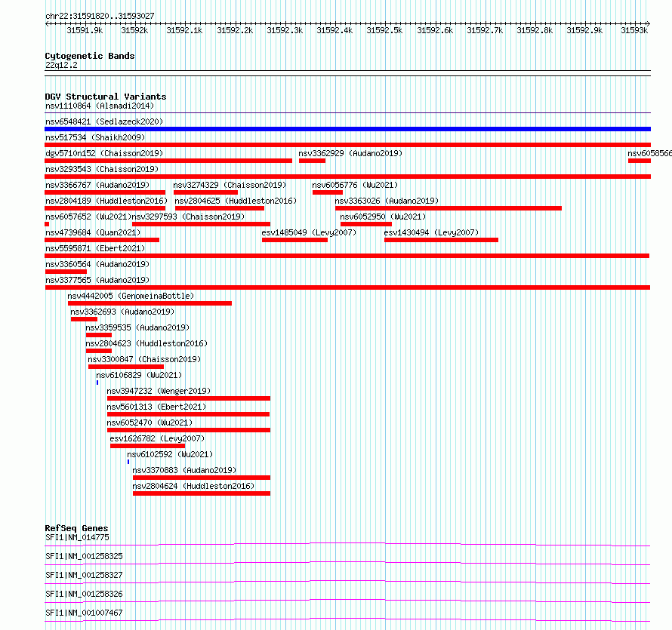
Task: Open nsv3370883 (Audano2019) label
Action: [x=184, y=470]
